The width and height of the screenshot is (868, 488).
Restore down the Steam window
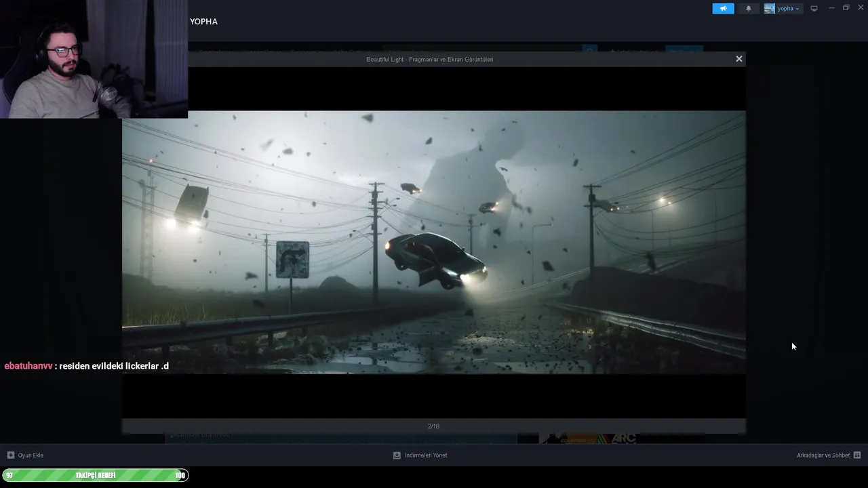[x=846, y=7]
